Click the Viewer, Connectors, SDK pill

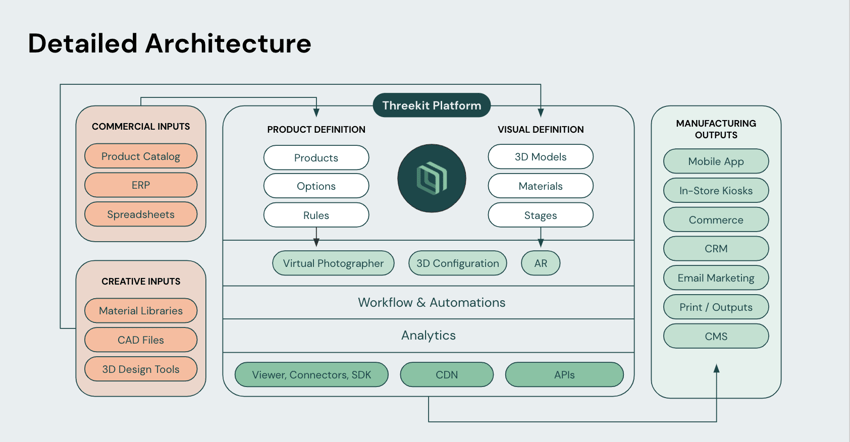click(x=311, y=375)
